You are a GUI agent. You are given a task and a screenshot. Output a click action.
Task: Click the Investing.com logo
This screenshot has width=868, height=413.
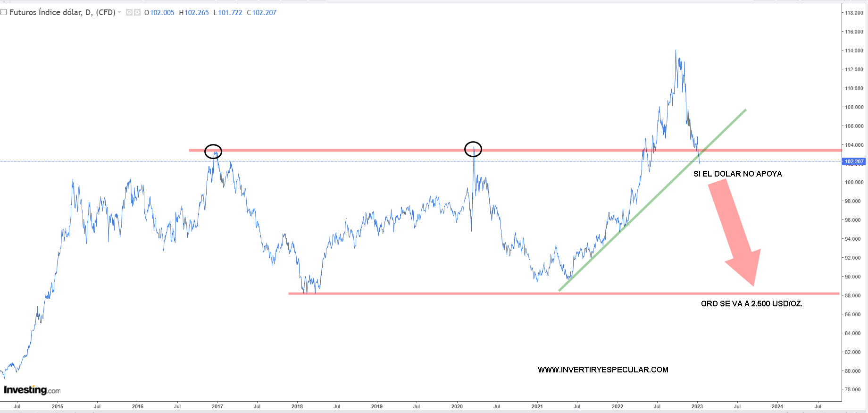32,390
